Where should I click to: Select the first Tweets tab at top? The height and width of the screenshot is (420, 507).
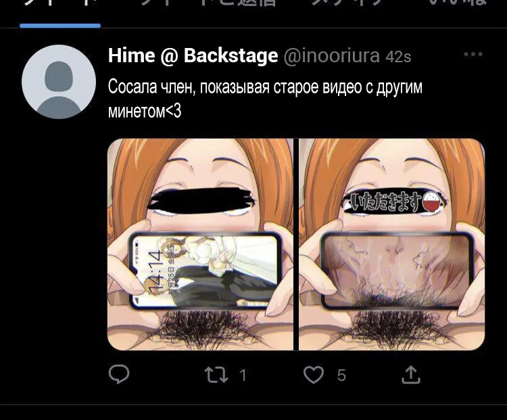point(60,3)
